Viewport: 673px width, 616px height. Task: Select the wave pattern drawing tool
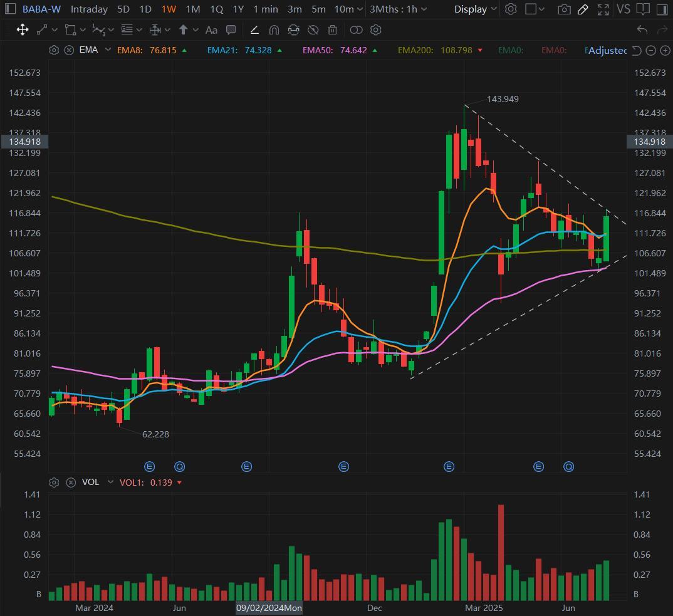[99, 30]
